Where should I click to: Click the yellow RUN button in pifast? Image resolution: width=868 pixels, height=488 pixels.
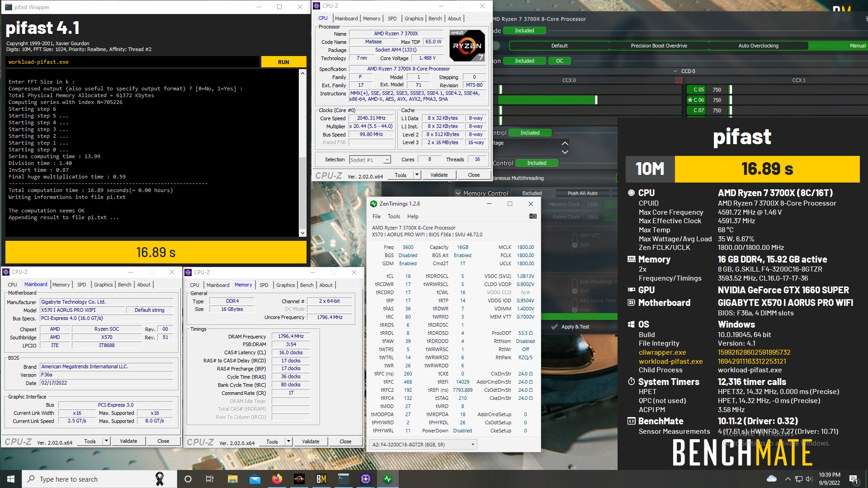click(283, 62)
